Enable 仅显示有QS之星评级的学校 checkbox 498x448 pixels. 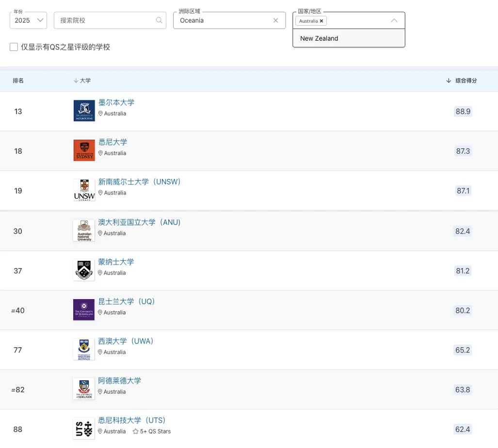14,47
